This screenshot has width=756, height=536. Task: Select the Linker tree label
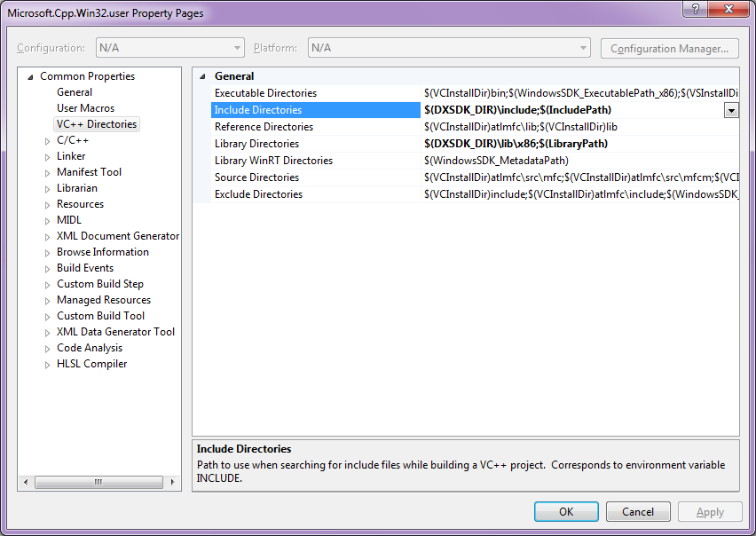tap(71, 155)
